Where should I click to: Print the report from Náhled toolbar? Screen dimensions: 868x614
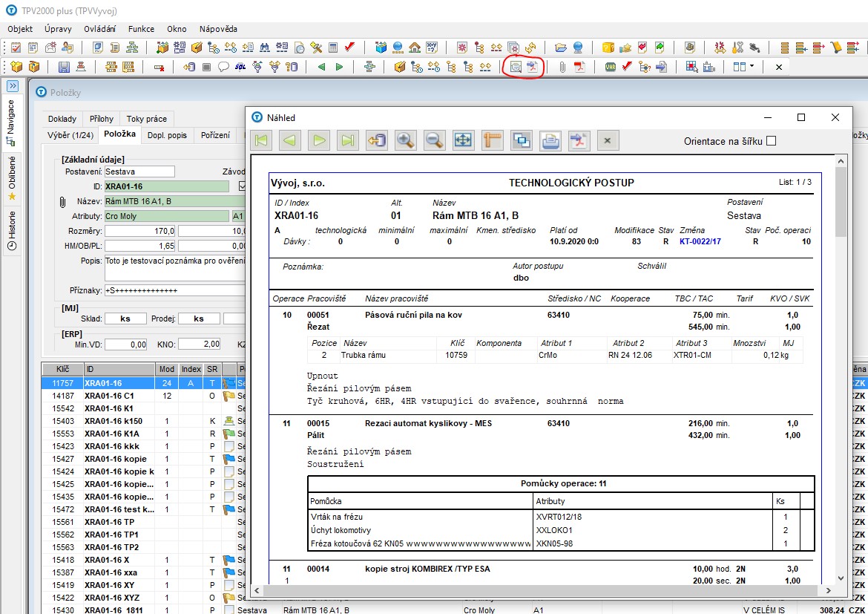[x=550, y=141]
